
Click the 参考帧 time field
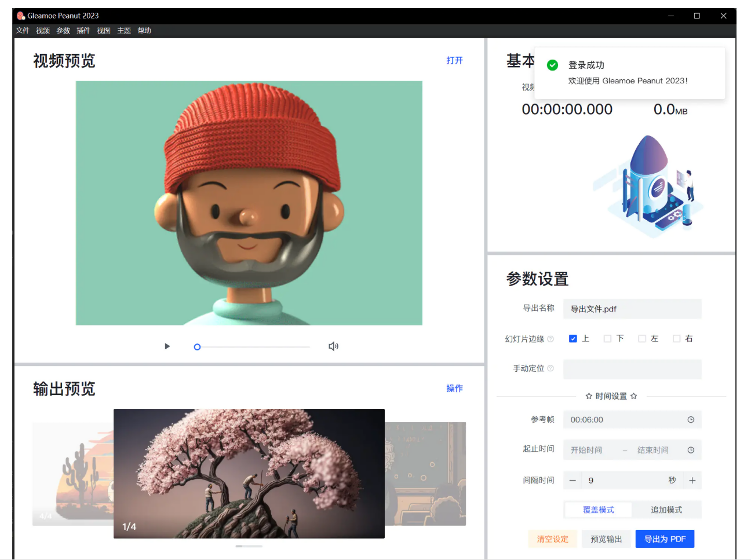click(x=632, y=420)
